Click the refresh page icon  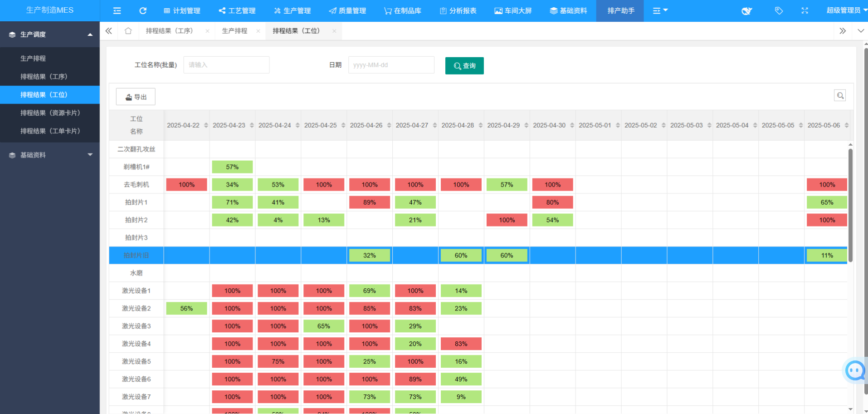(x=143, y=10)
